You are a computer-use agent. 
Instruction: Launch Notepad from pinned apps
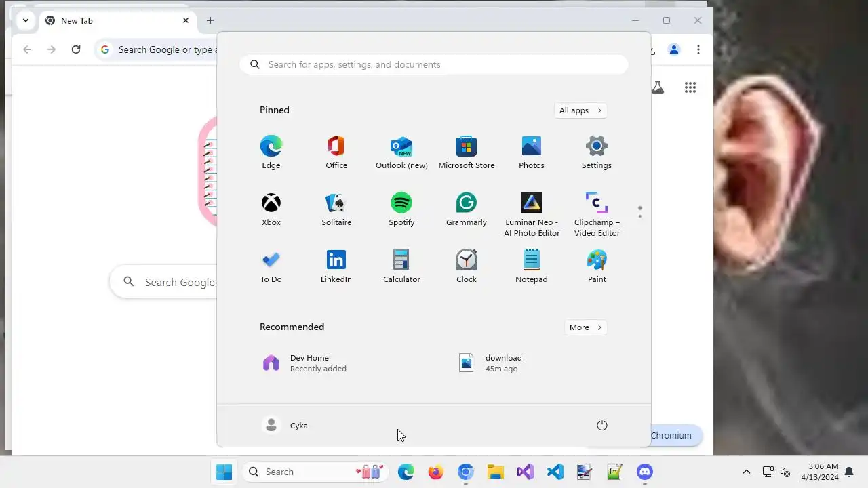tap(532, 266)
